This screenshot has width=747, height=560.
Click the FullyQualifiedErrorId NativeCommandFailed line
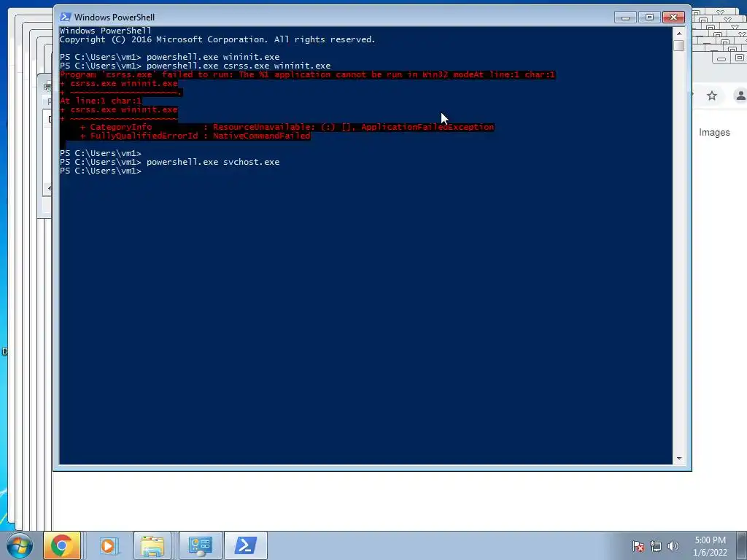tap(196, 136)
